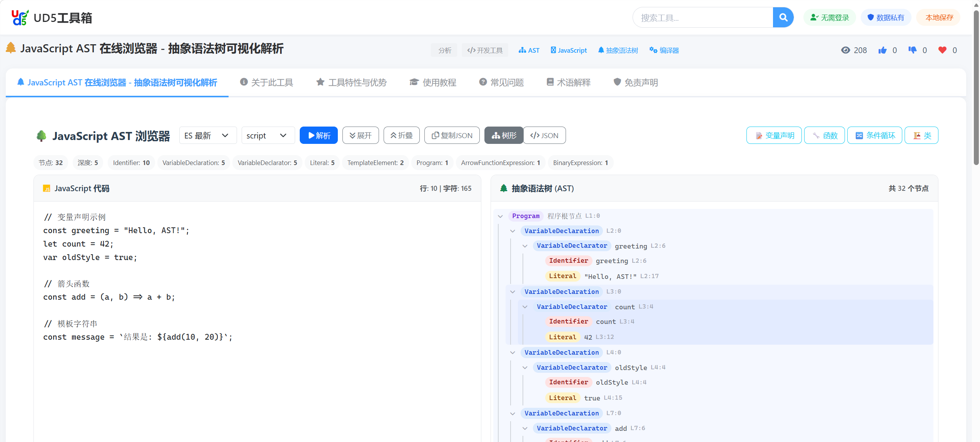980x442 pixels.
Task: Click the blue search magnifier button
Action: click(783, 17)
